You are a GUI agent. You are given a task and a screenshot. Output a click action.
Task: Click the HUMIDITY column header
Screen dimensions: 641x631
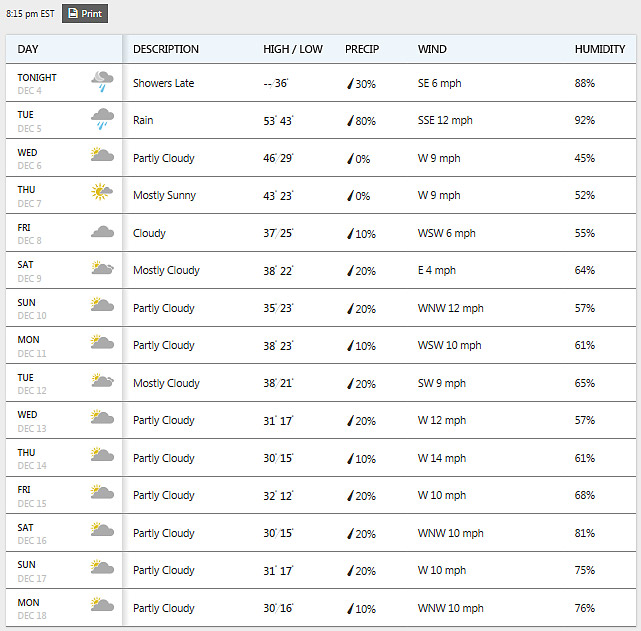[x=600, y=49]
